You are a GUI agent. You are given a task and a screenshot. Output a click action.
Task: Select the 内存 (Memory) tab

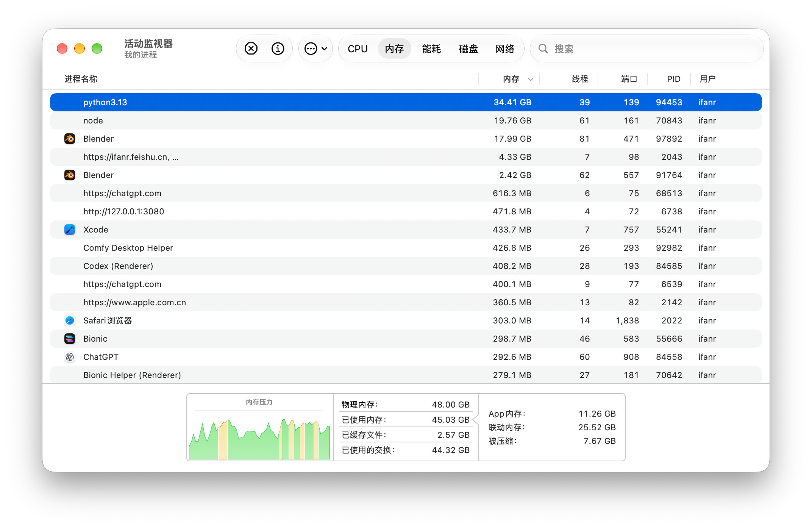tap(394, 49)
